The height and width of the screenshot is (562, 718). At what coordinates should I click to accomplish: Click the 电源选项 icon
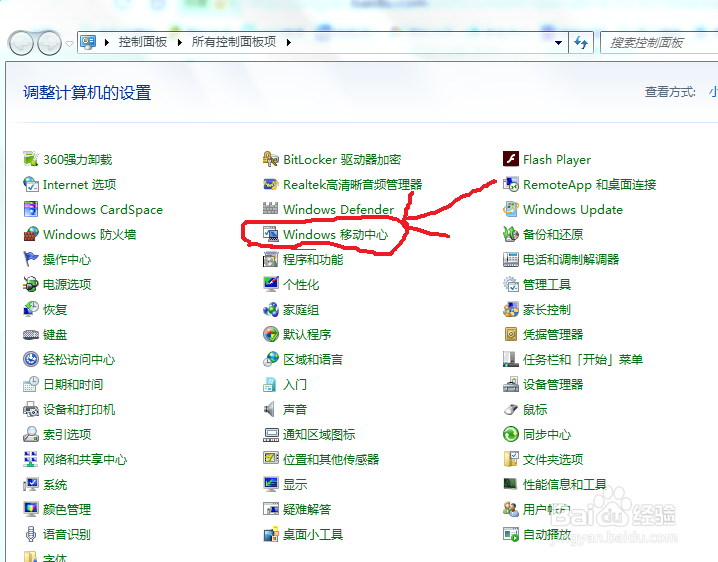point(31,284)
